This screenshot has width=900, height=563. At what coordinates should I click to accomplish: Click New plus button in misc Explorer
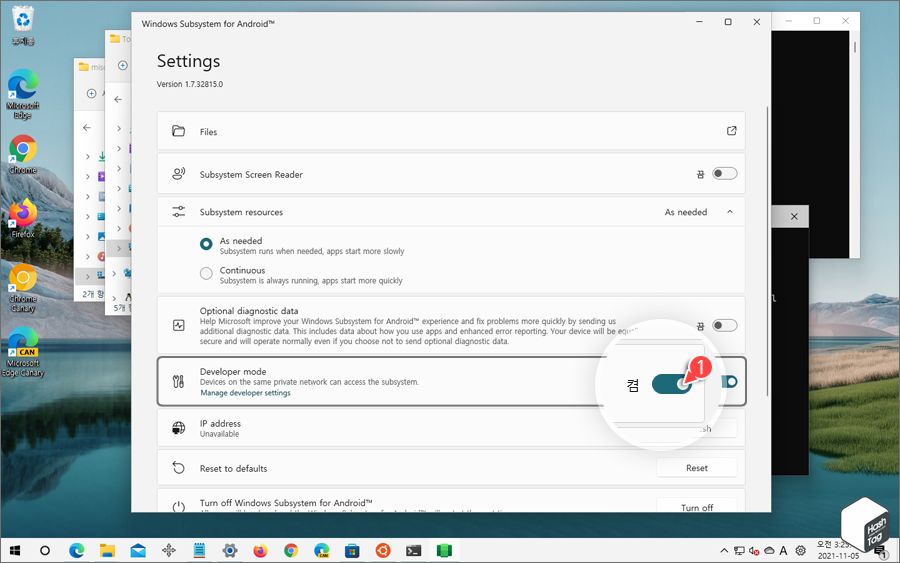pyautogui.click(x=91, y=94)
